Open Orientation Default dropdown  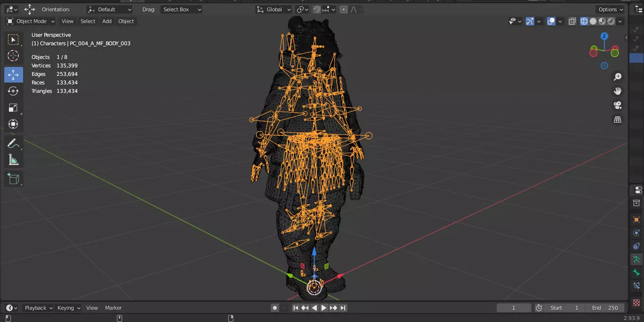pos(110,9)
